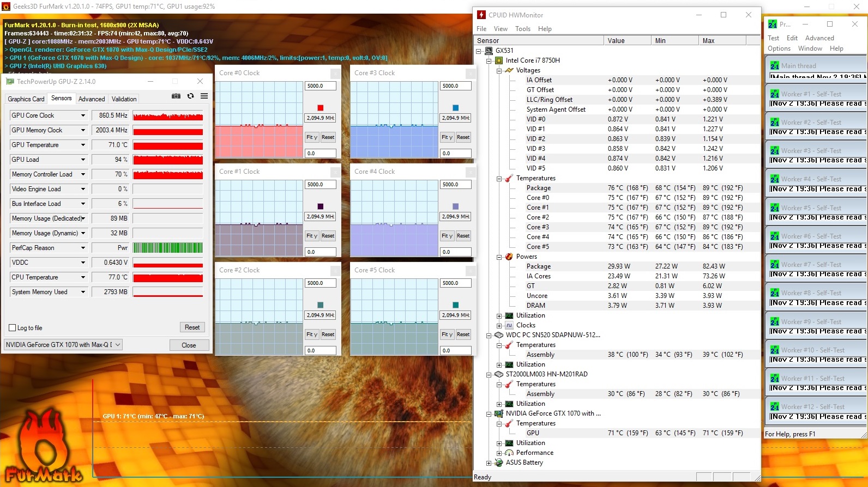The image size is (868, 487).
Task: Switch to the Advanced tab in GPU-Z
Action: 92,99
